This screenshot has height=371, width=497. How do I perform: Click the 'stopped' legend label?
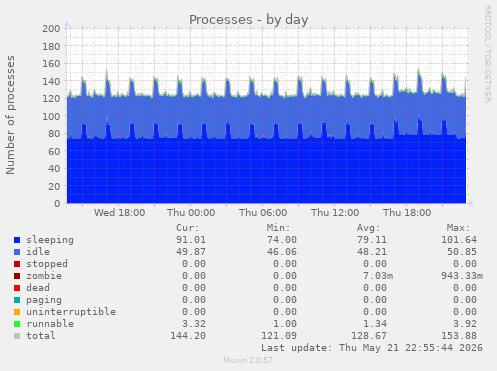47,264
